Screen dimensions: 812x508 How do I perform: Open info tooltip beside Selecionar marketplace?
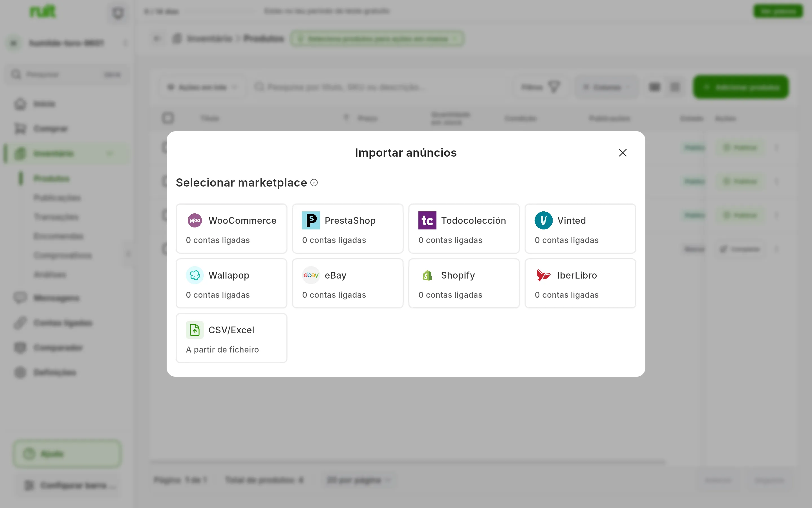click(x=314, y=182)
